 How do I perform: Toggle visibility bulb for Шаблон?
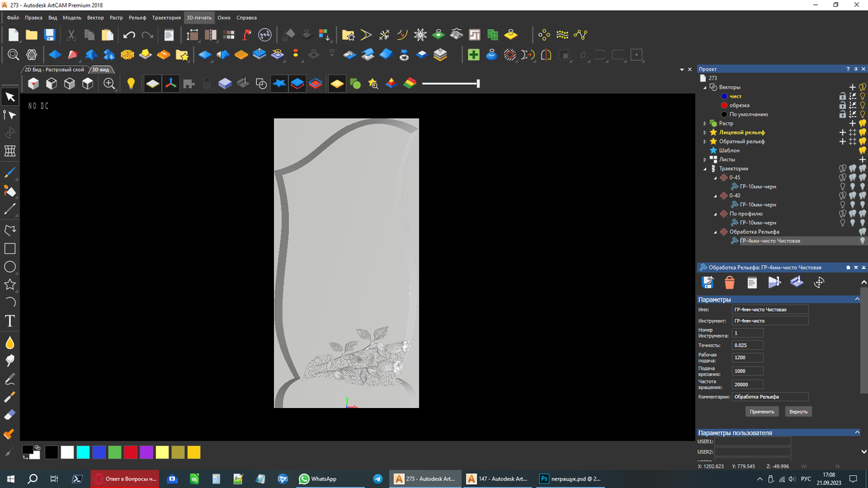pyautogui.click(x=863, y=150)
